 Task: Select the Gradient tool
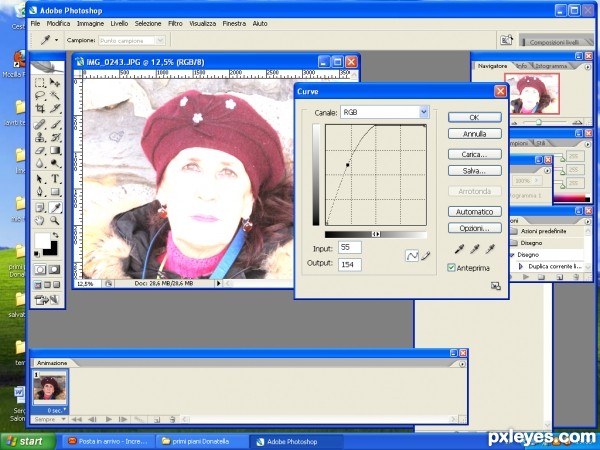pyautogui.click(x=55, y=150)
